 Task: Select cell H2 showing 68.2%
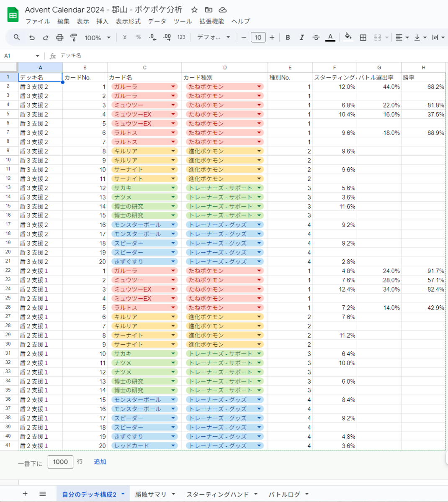coord(423,87)
